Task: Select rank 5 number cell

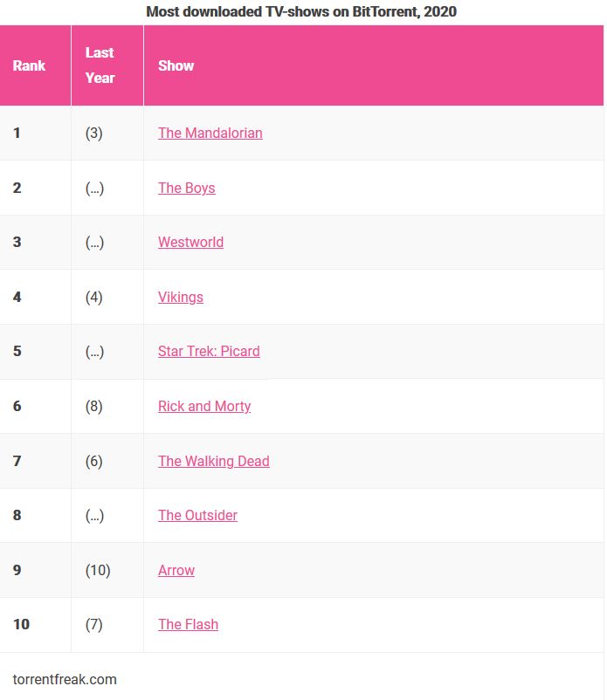Action: point(17,352)
